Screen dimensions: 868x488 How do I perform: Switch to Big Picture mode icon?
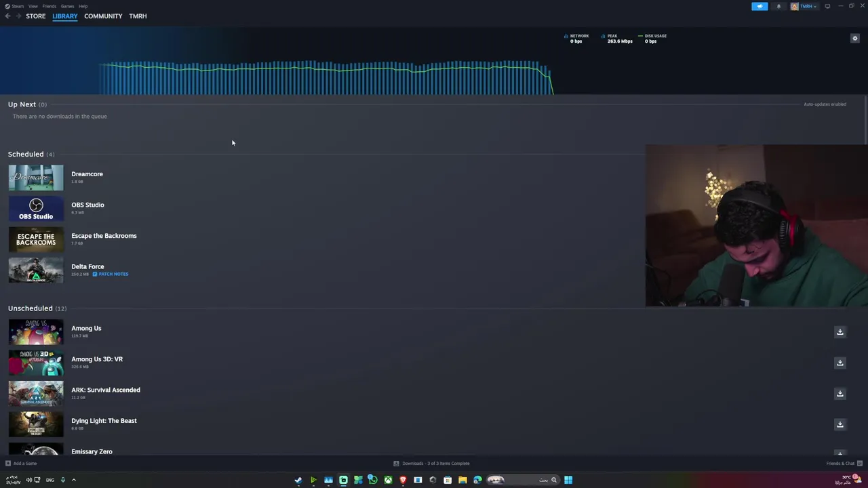coord(827,6)
